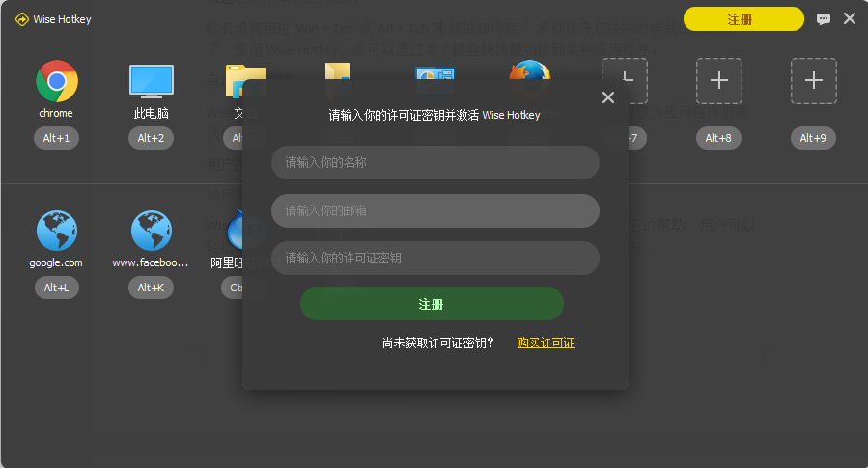Open the 购买许可证 purchase link

coord(546,343)
